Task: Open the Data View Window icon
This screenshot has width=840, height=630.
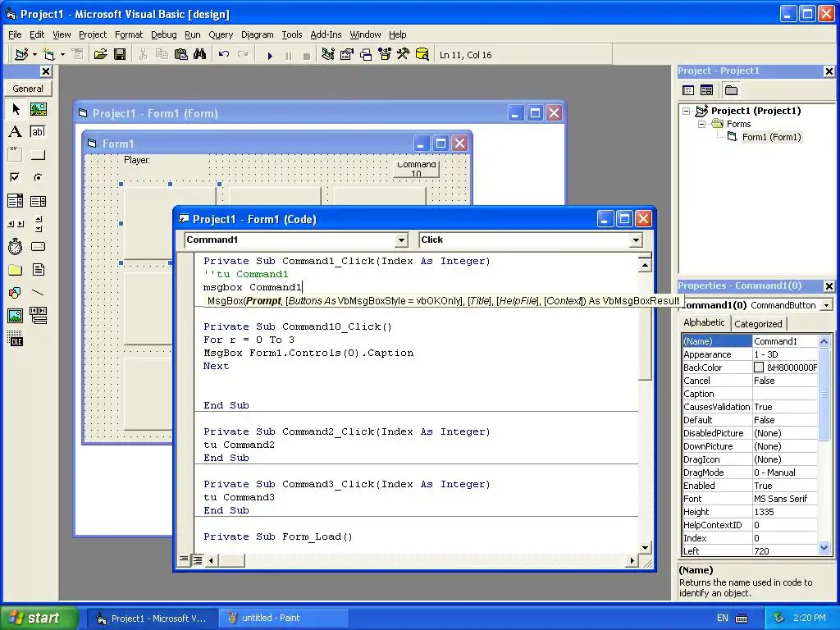Action: 422,54
